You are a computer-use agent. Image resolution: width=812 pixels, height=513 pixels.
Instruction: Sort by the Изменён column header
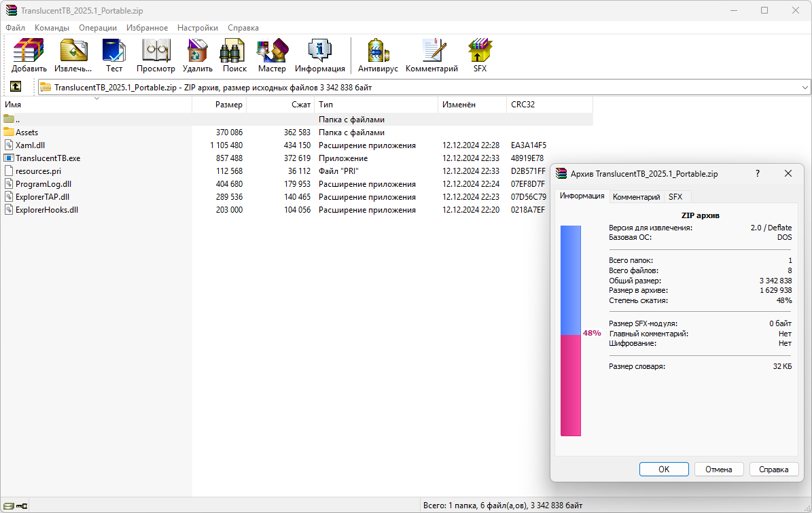click(x=472, y=104)
